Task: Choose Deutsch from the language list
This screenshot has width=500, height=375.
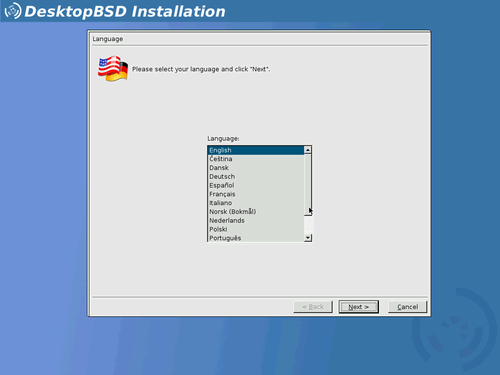Action: coord(256,177)
